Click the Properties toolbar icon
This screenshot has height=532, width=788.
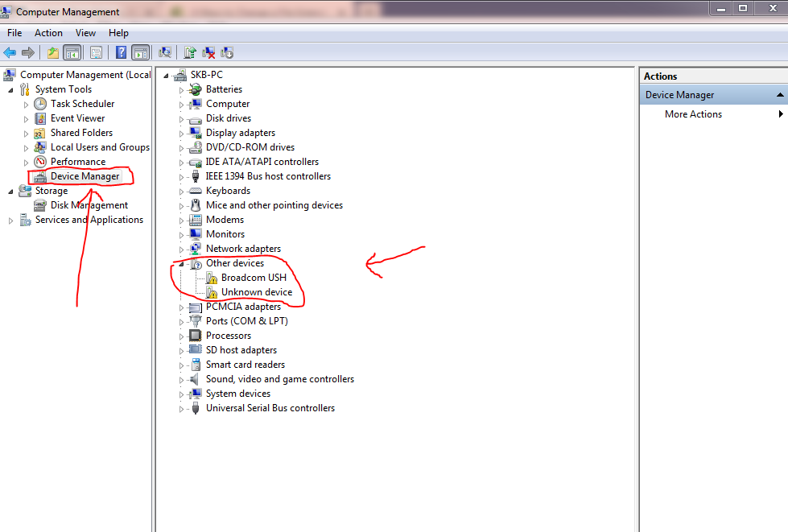coord(96,52)
